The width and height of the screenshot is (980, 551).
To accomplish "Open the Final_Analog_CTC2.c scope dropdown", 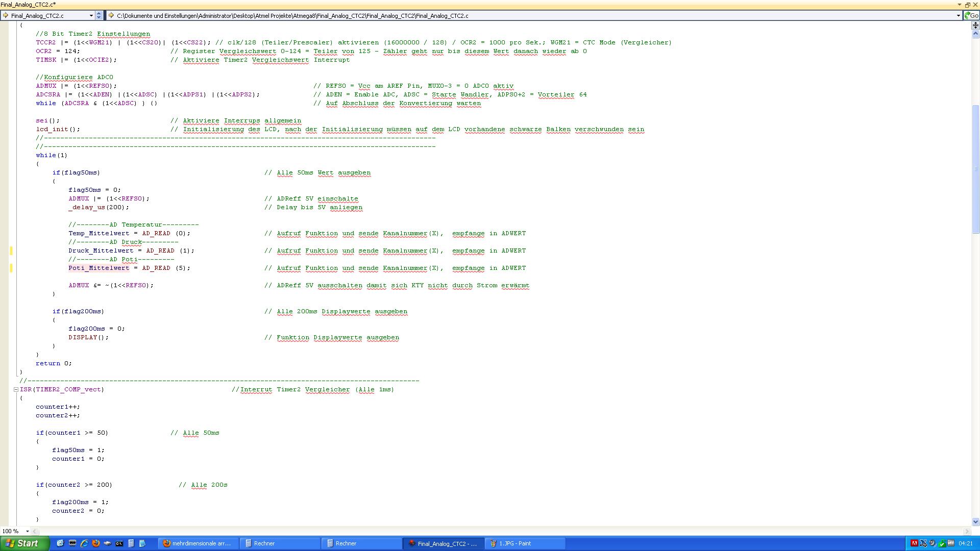I will 91,15.
